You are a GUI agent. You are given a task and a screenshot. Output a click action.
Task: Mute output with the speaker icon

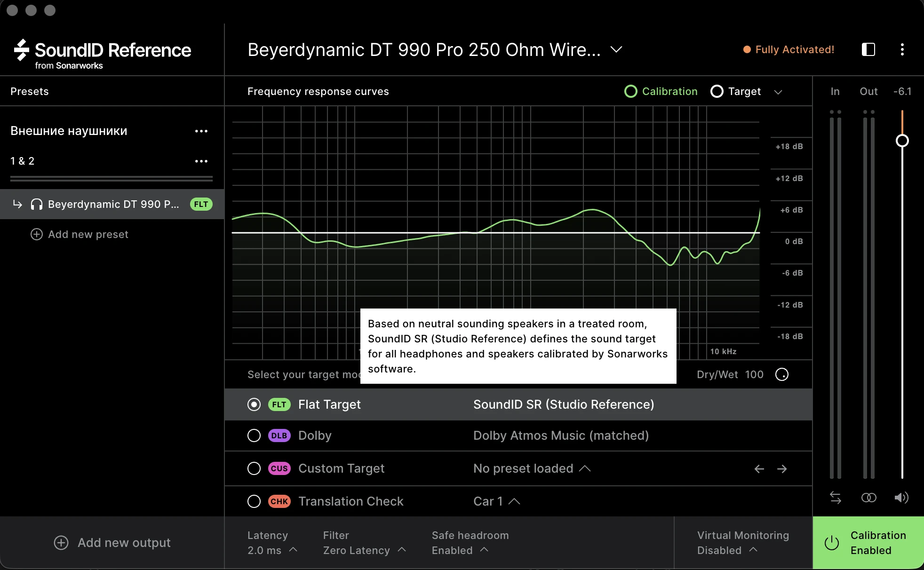point(901,498)
